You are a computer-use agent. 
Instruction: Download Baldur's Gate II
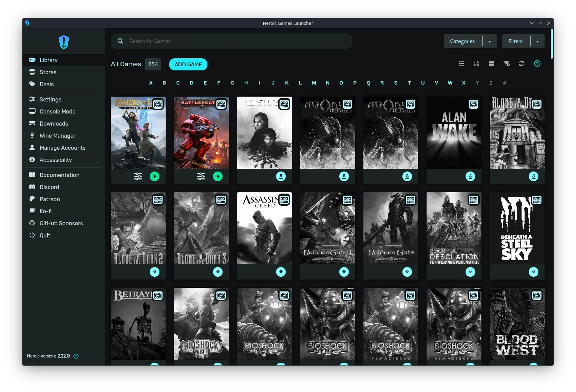point(344,272)
